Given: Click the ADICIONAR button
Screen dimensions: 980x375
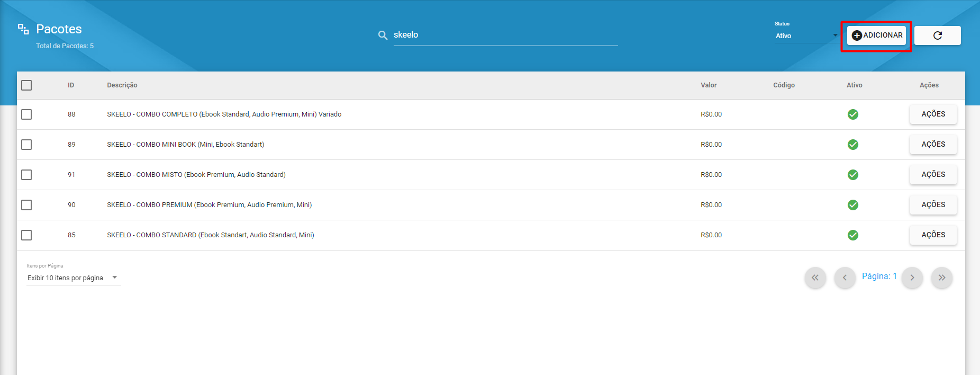Looking at the screenshot, I should (x=877, y=35).
